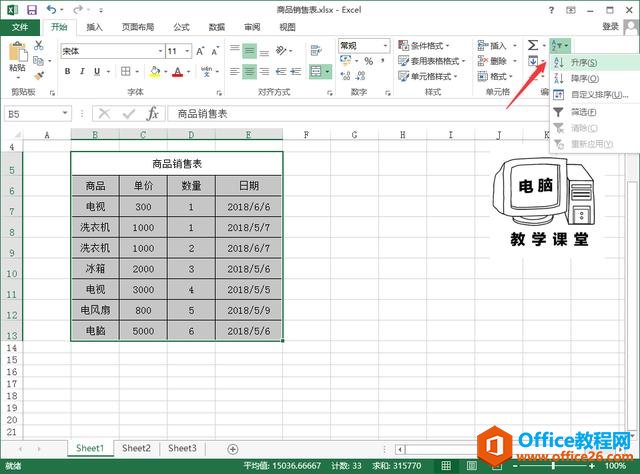Apply comma style number format
This screenshot has width=640, height=474.
click(x=382, y=61)
